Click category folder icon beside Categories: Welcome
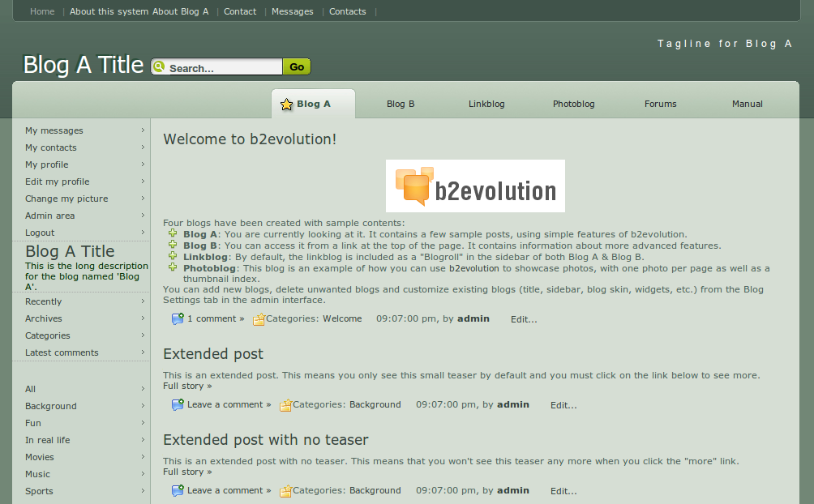This screenshot has height=504, width=814. [259, 319]
